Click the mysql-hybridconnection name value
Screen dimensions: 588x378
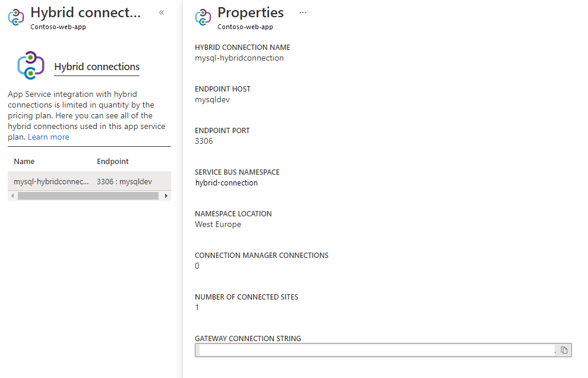(x=239, y=58)
